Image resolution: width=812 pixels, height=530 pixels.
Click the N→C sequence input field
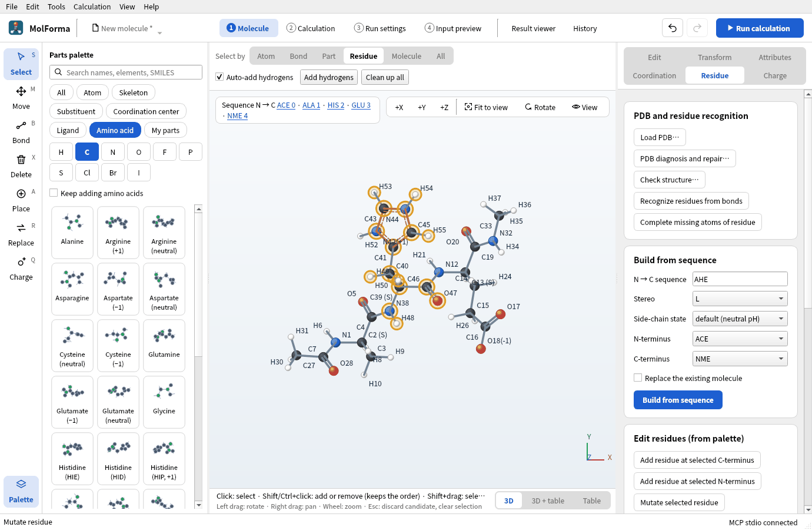pos(740,279)
